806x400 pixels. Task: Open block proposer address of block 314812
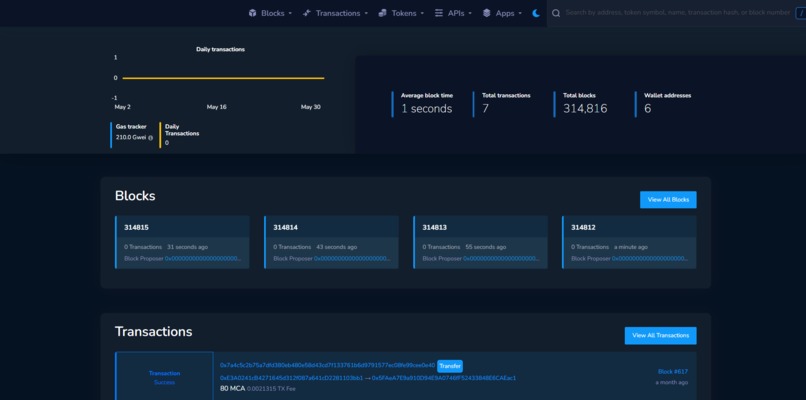tap(650, 259)
